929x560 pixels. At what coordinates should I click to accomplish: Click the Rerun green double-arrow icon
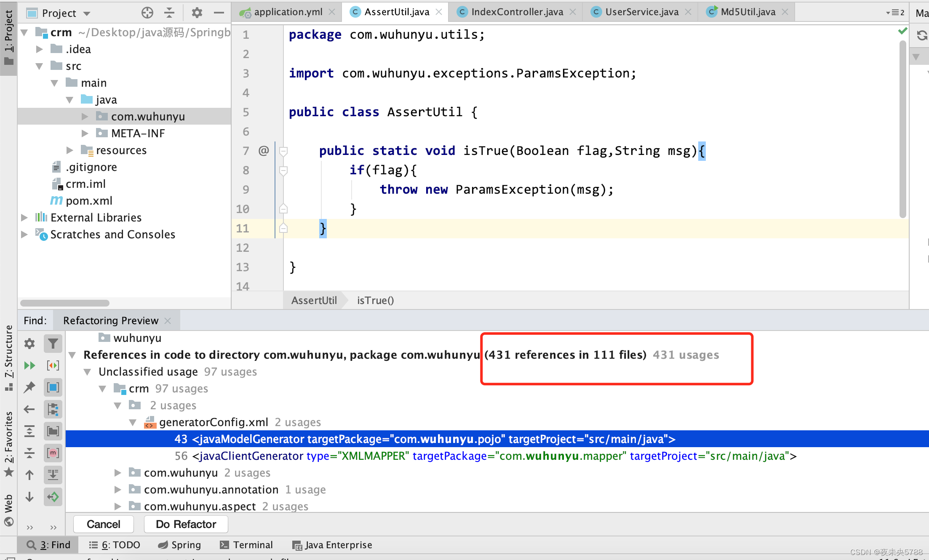[29, 365]
